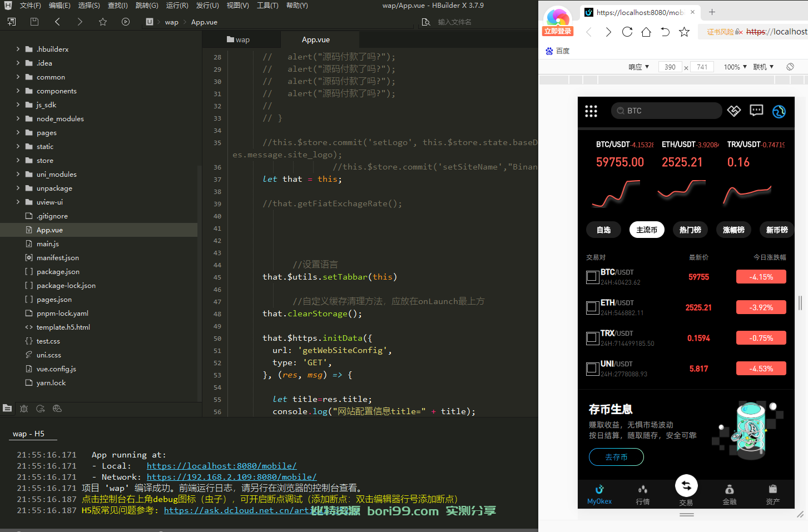Click the browser undo/restore icon
The width and height of the screenshot is (808, 532).
(665, 32)
